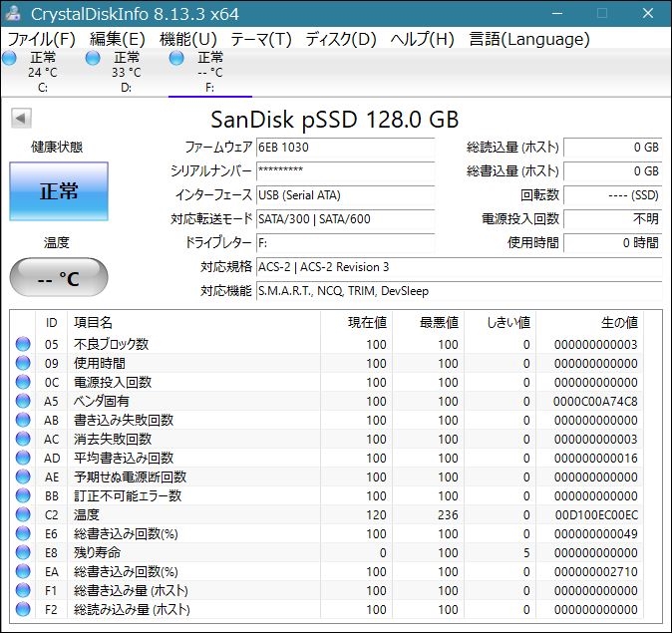Click status orb for F2 総読み込み量

[x=23, y=609]
